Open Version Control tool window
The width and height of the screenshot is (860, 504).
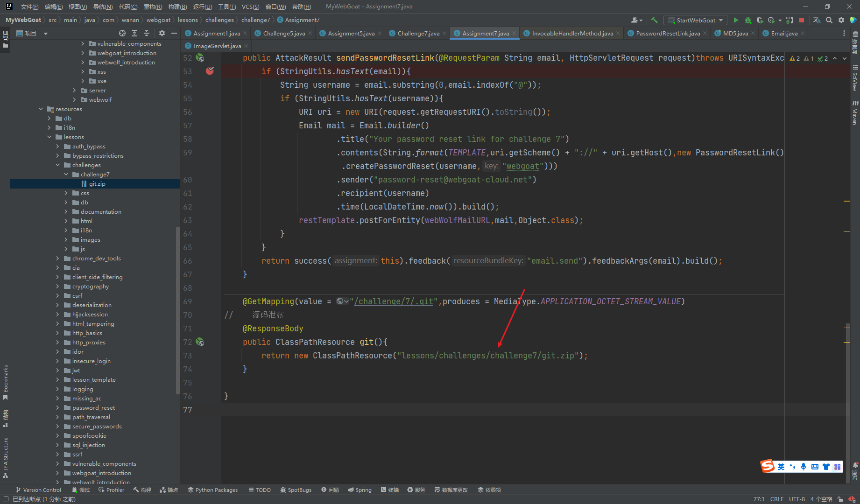tap(38, 490)
